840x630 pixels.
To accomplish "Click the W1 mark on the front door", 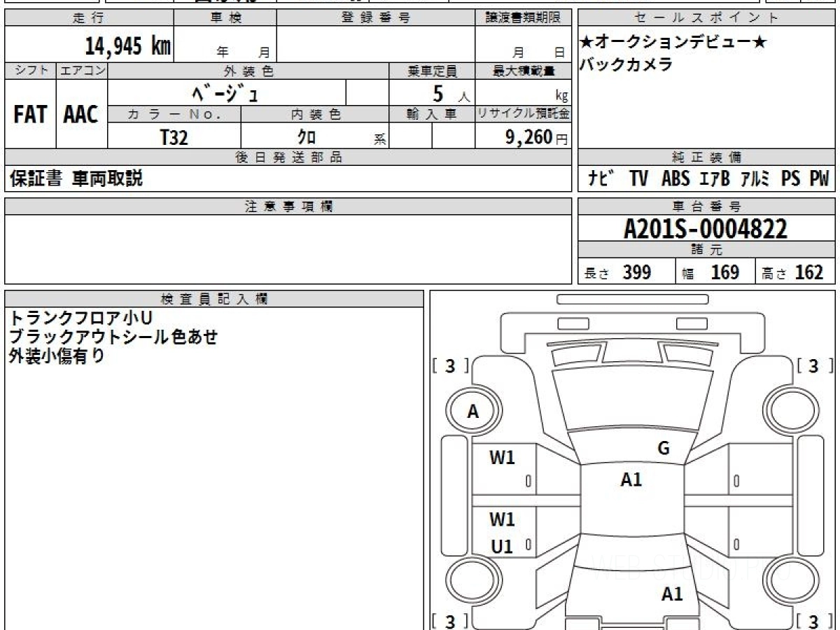I will click(x=501, y=458).
